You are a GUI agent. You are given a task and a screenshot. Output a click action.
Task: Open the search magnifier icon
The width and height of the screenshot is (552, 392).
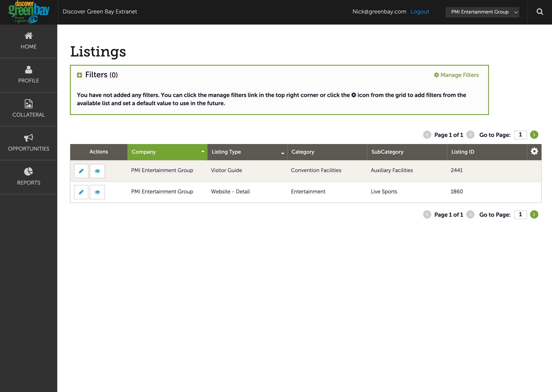(x=540, y=12)
